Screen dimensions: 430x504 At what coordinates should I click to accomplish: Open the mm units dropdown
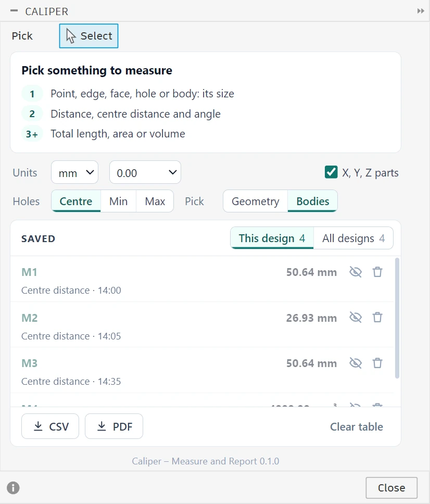pos(74,172)
